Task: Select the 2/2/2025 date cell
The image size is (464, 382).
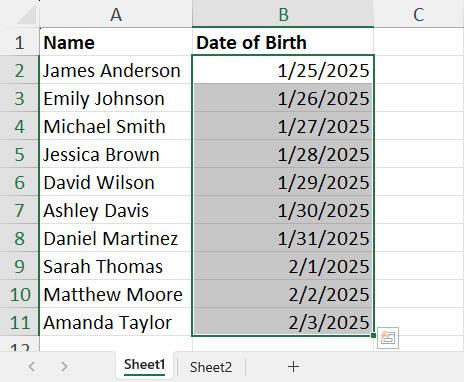Action: click(283, 294)
